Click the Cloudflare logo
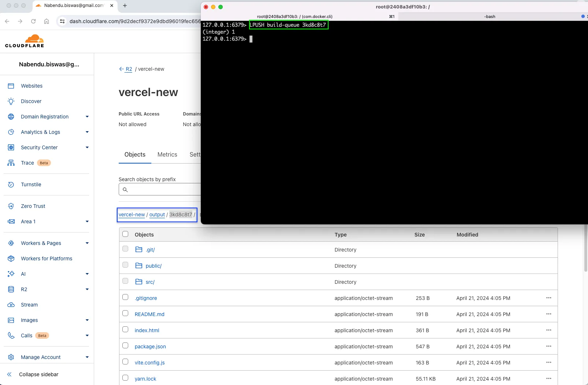The width and height of the screenshot is (588, 385). pyautogui.click(x=25, y=41)
